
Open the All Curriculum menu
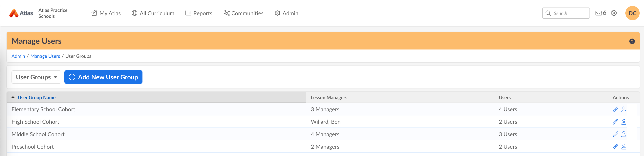tap(153, 13)
